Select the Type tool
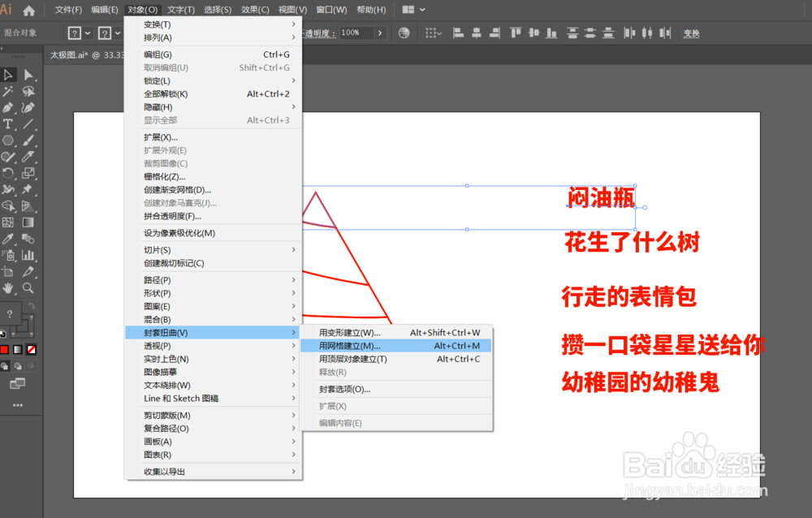The height and width of the screenshot is (518, 812). 8,124
